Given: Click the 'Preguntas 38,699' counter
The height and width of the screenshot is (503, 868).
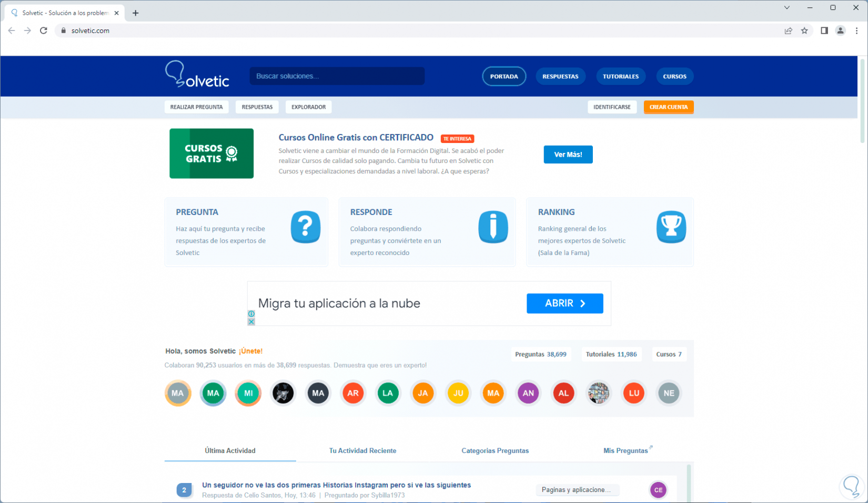Looking at the screenshot, I should [541, 354].
